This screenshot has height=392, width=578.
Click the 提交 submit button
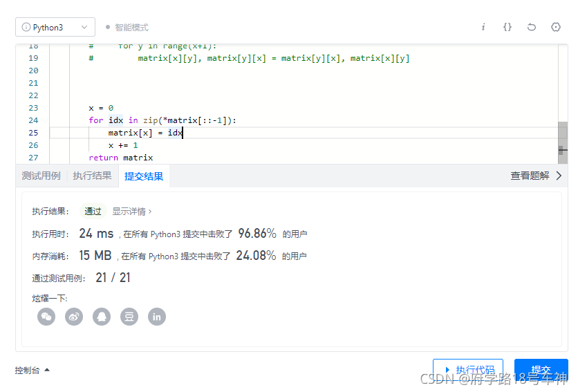541,370
